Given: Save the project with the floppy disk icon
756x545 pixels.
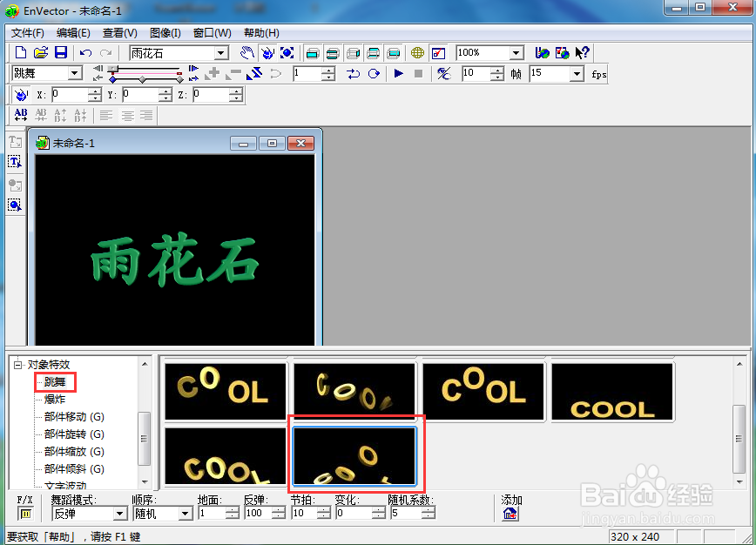Looking at the screenshot, I should coord(61,52).
